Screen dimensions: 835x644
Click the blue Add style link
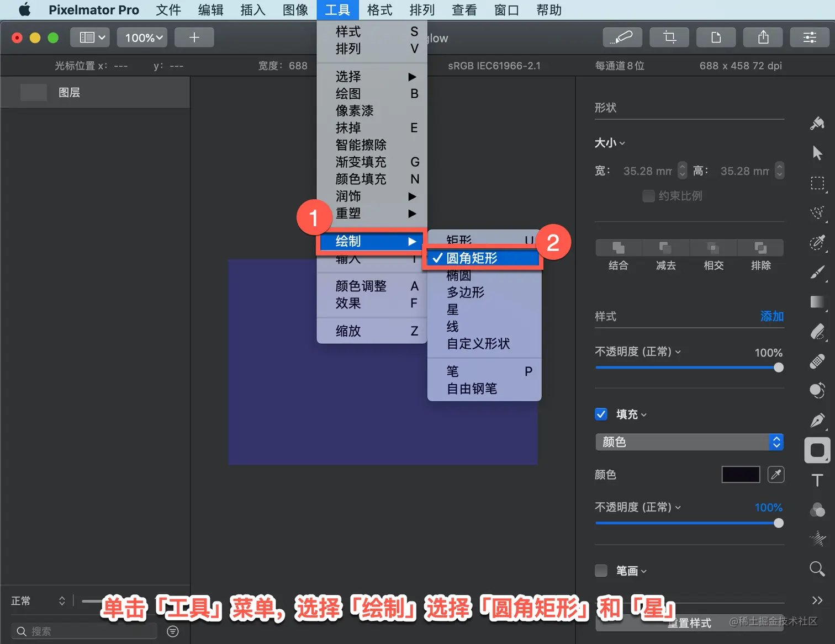click(772, 316)
